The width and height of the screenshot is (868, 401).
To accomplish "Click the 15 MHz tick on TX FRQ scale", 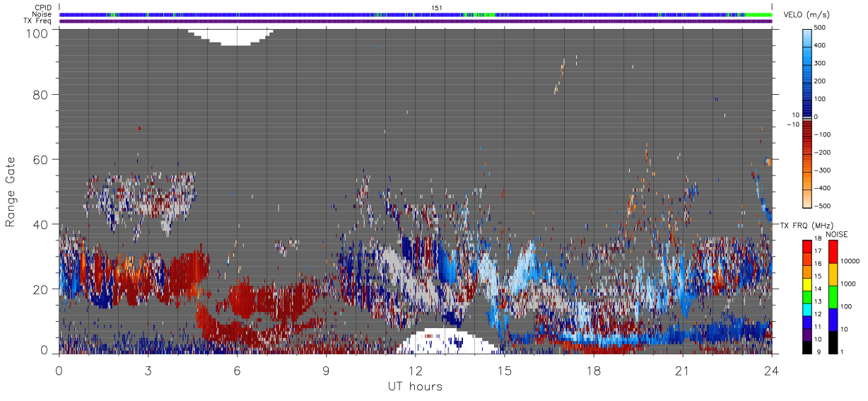I will click(x=819, y=277).
